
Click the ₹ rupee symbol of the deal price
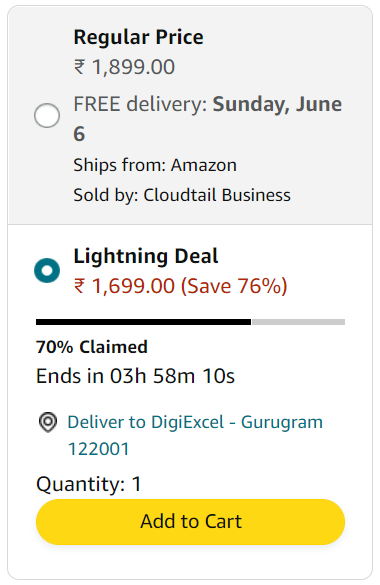79,286
